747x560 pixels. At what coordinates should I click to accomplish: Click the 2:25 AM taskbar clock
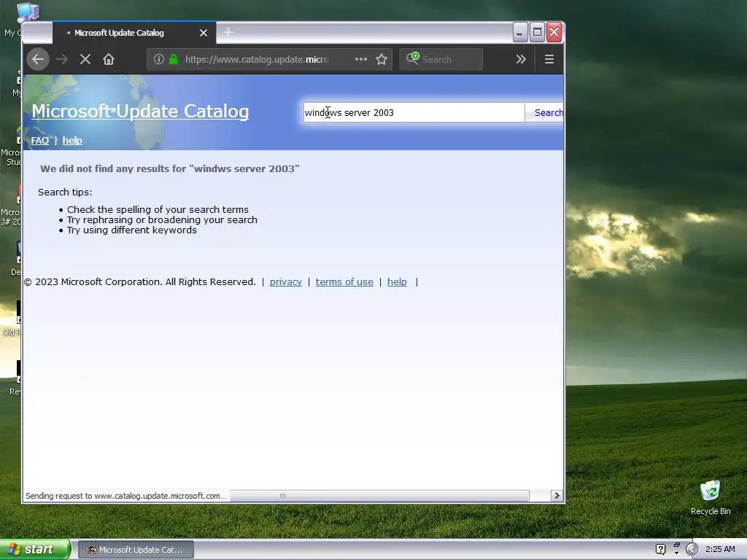[x=720, y=549]
